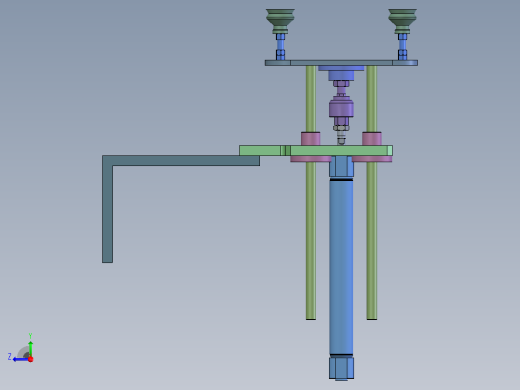
Task: Pick the blue stem under the left suction cup
Action: pos(280,47)
